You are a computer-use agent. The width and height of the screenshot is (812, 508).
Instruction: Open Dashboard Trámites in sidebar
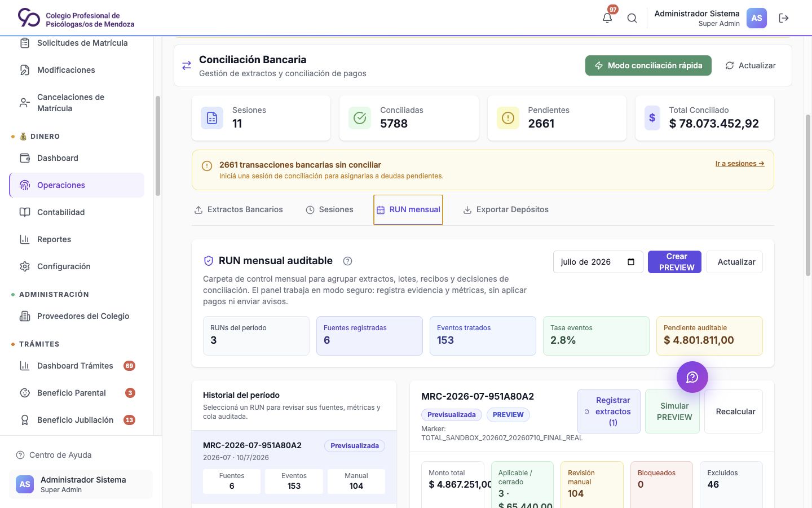pyautogui.click(x=77, y=366)
